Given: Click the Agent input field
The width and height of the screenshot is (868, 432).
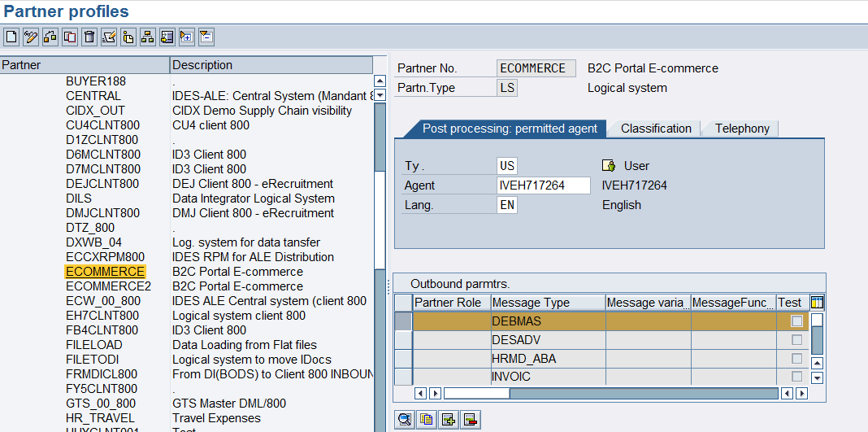Looking at the screenshot, I should [x=543, y=185].
